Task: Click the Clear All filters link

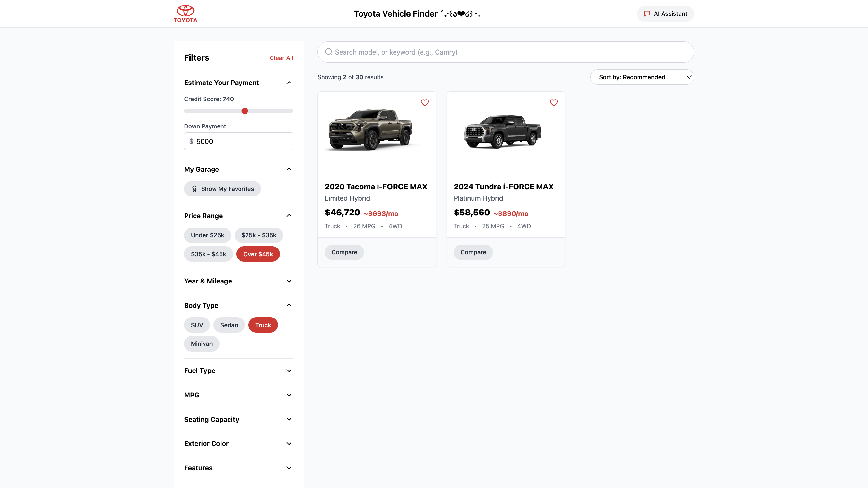Action: [x=281, y=58]
